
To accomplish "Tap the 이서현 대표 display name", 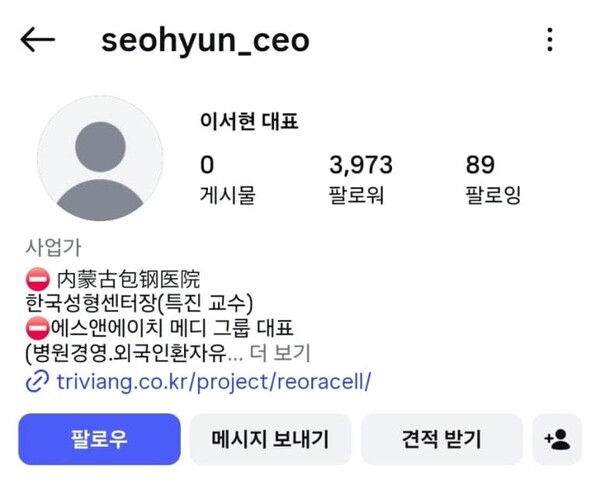I will click(x=250, y=122).
